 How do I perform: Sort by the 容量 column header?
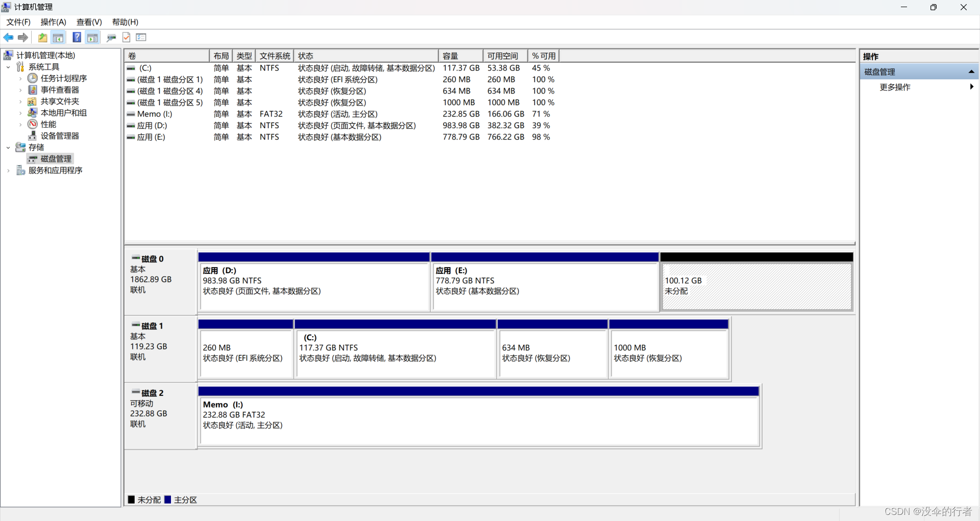click(x=461, y=56)
